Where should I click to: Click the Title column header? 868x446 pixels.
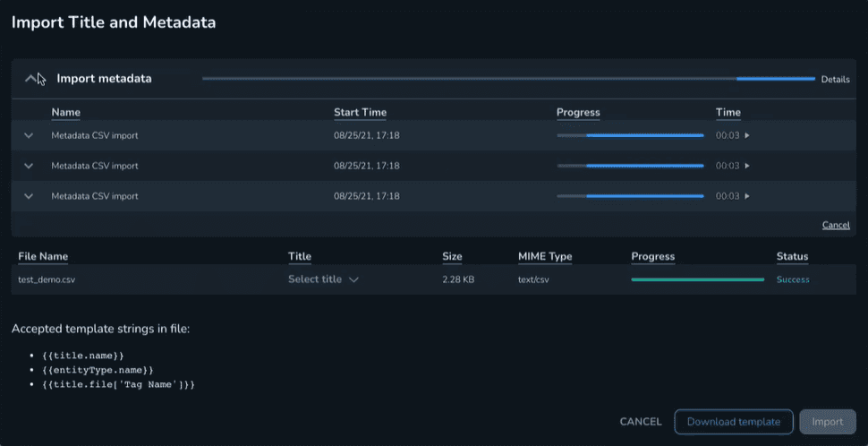pyautogui.click(x=300, y=256)
